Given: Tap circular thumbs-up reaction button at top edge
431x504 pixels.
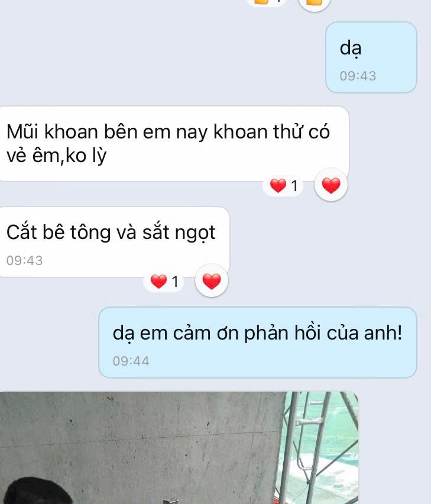Looking at the screenshot, I should (314, 3).
